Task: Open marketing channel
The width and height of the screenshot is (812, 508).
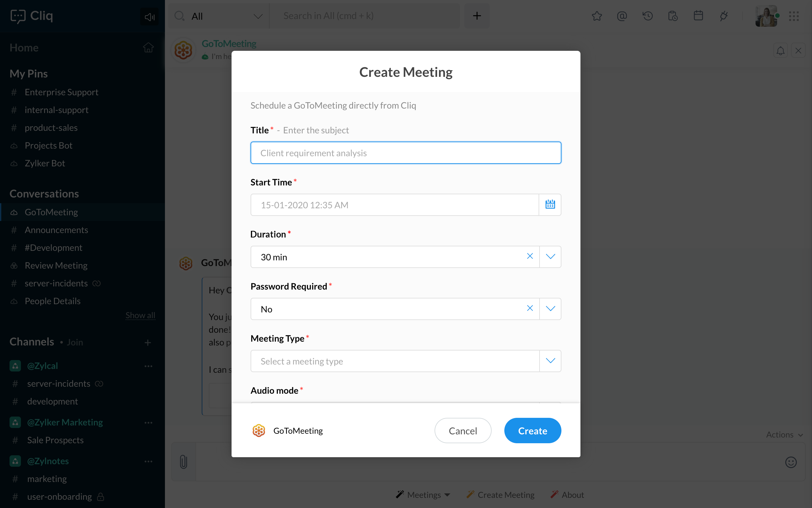Action: click(x=47, y=479)
